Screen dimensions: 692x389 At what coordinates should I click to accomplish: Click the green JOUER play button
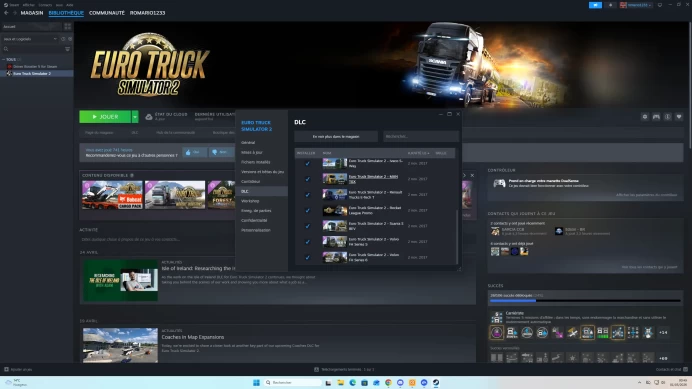(x=105, y=117)
